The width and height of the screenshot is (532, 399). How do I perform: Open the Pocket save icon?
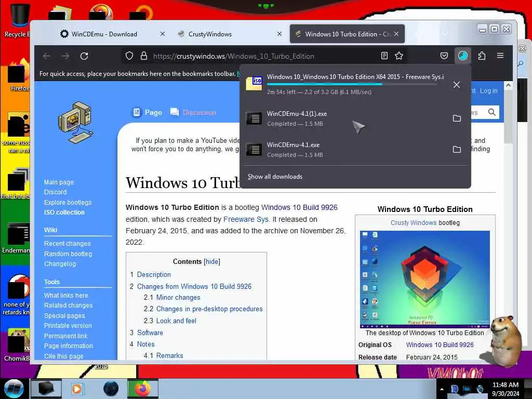(x=444, y=56)
